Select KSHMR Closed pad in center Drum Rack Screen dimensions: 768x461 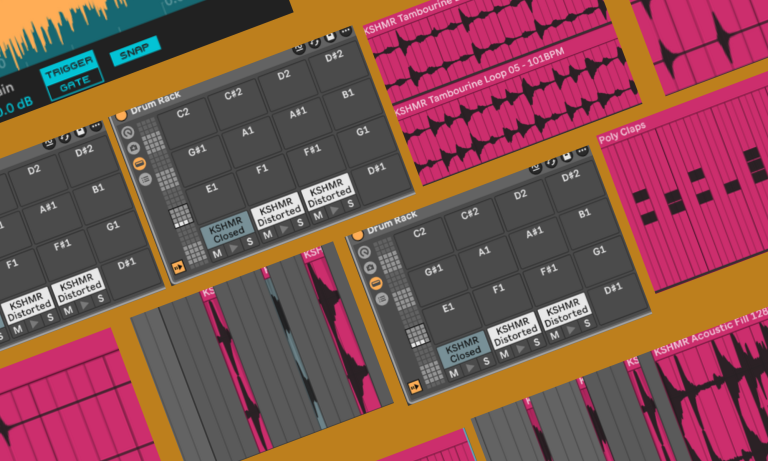click(x=227, y=229)
